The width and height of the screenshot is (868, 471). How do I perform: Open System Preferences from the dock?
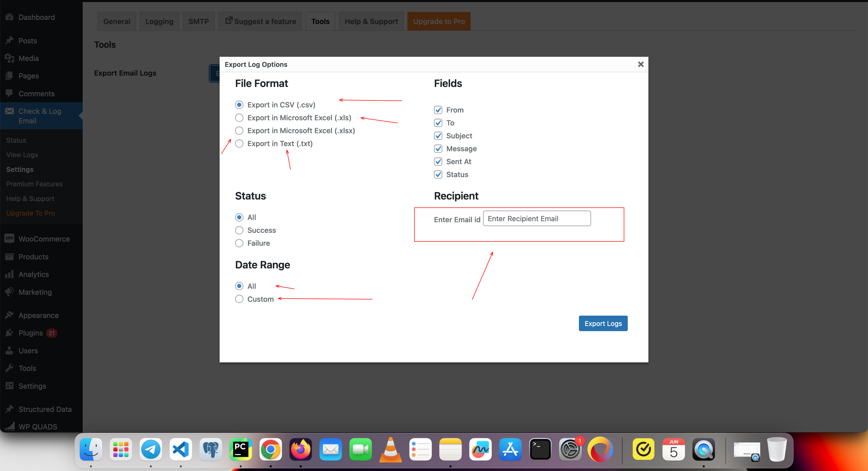coord(570,450)
